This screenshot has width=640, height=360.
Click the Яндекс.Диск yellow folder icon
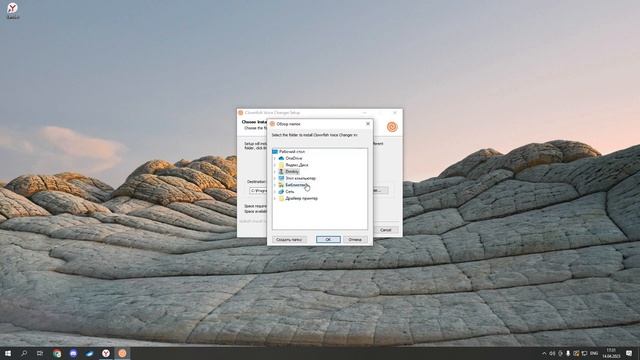[281, 165]
